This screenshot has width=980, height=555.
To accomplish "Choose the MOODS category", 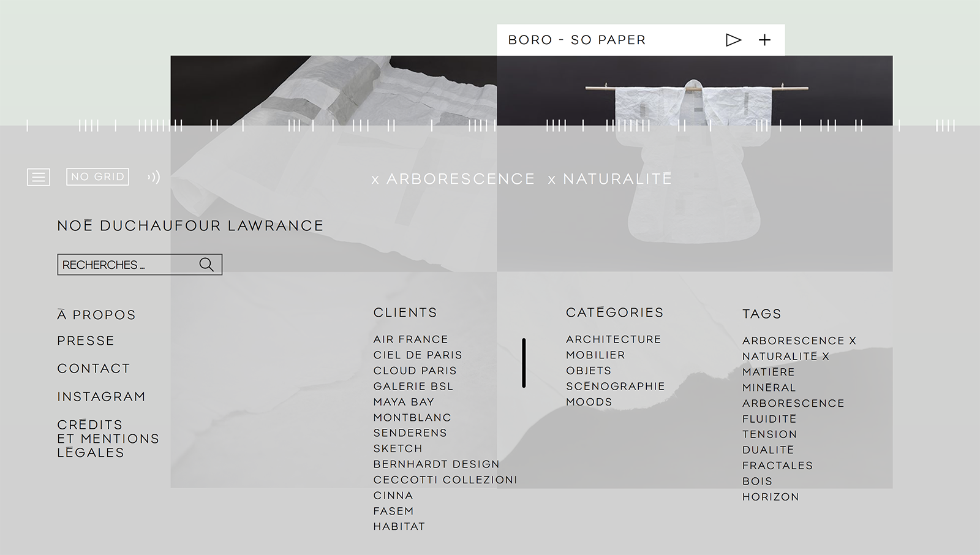I will click(589, 402).
